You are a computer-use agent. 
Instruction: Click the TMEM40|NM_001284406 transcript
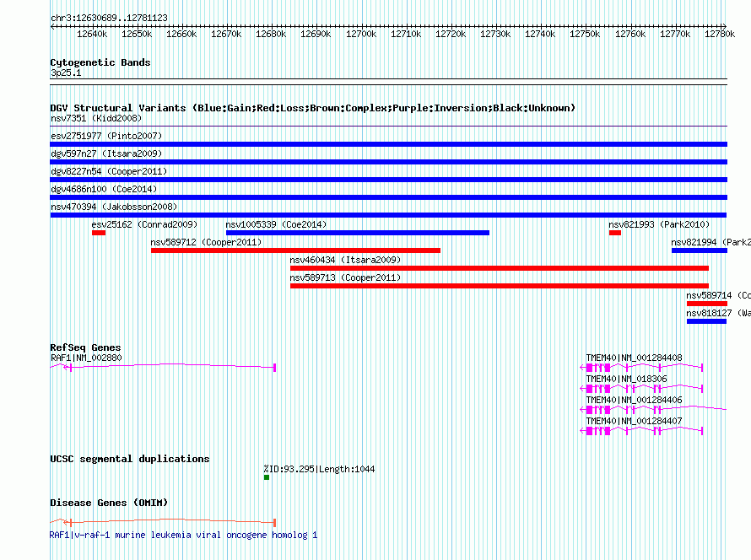pyautogui.click(x=653, y=409)
